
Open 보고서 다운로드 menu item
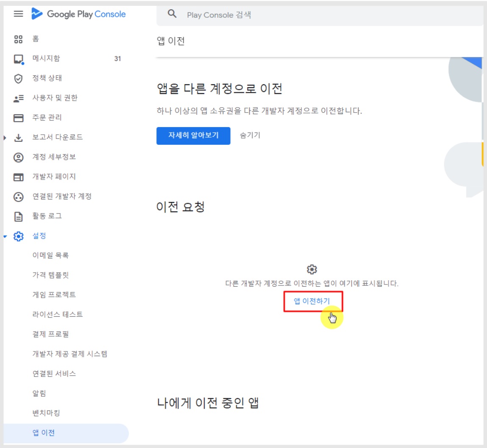tap(58, 137)
